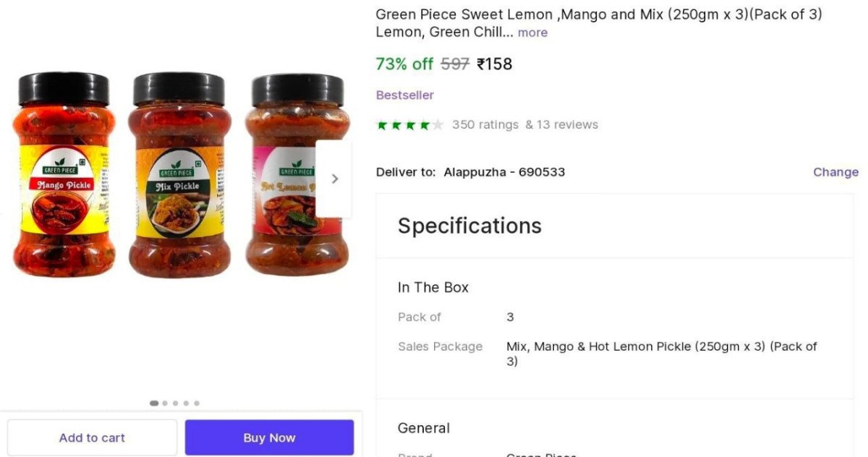Expand the product title with "more"

click(532, 33)
